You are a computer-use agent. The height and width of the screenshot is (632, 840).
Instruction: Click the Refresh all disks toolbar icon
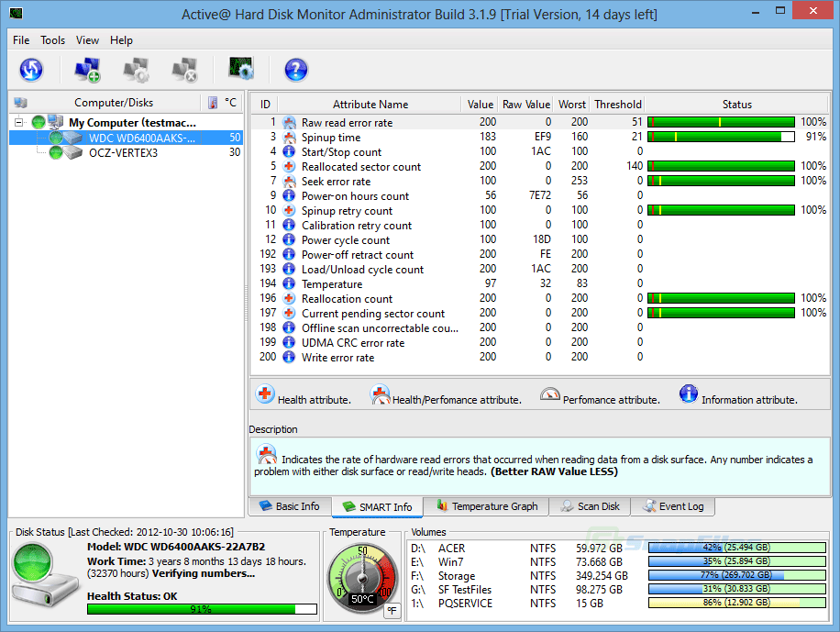pyautogui.click(x=32, y=70)
